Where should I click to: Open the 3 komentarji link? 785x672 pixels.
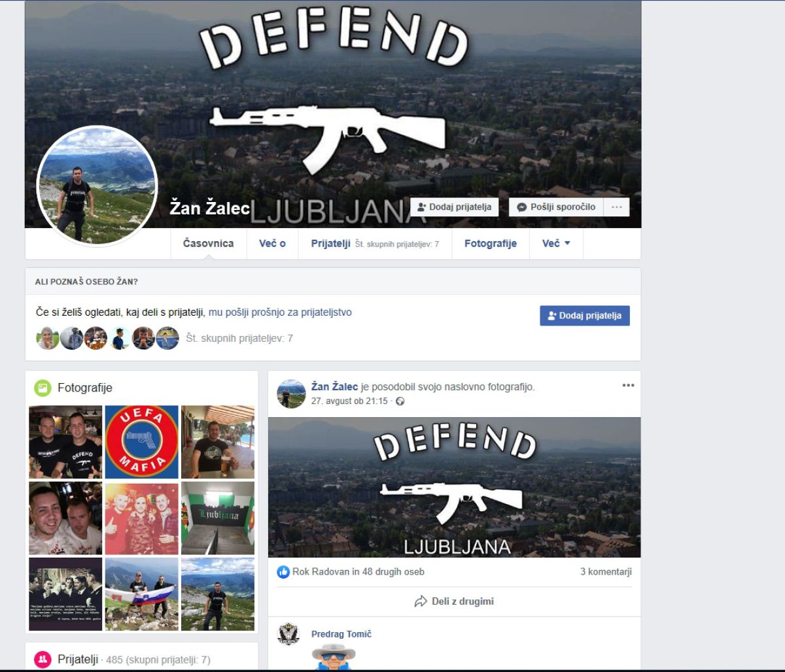click(x=606, y=572)
